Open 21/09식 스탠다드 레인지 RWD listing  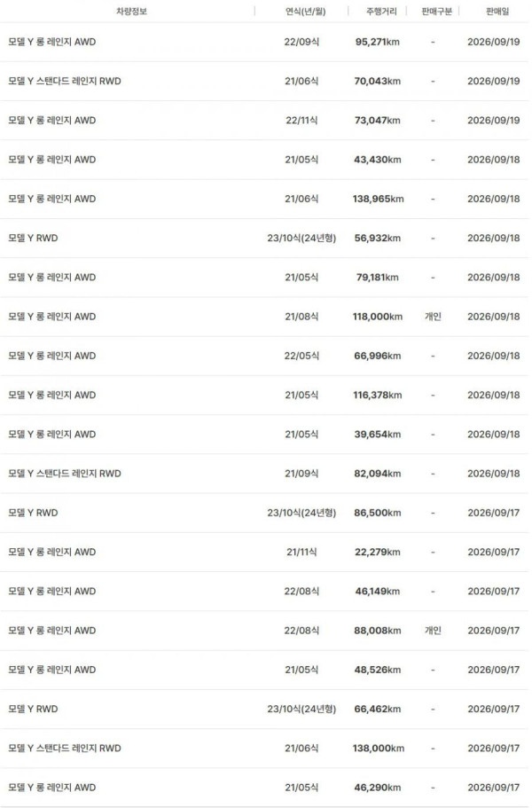[264, 474]
